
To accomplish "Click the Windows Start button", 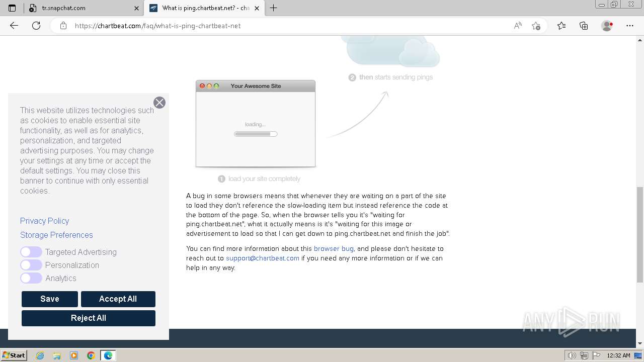I will pyautogui.click(x=14, y=355).
